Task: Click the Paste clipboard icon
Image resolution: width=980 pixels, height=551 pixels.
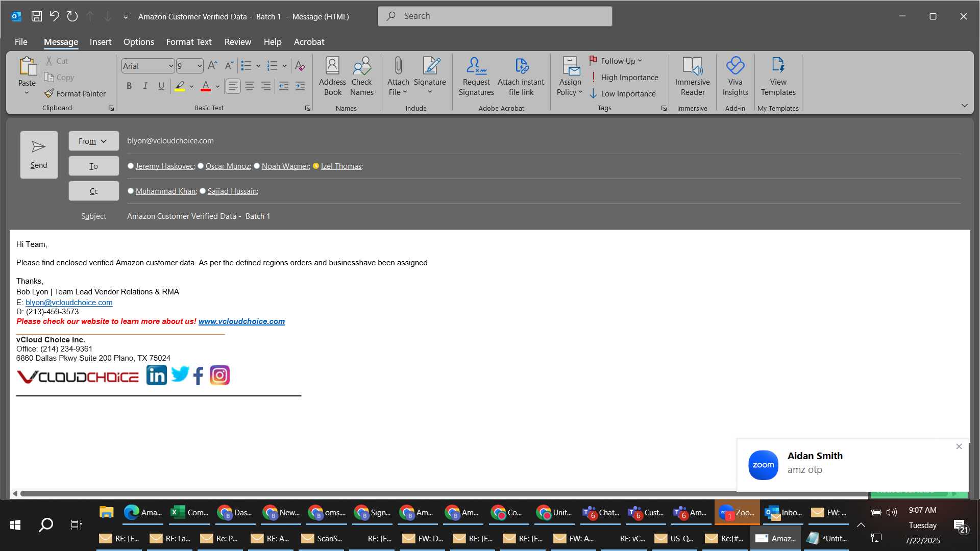Action: coord(27,66)
